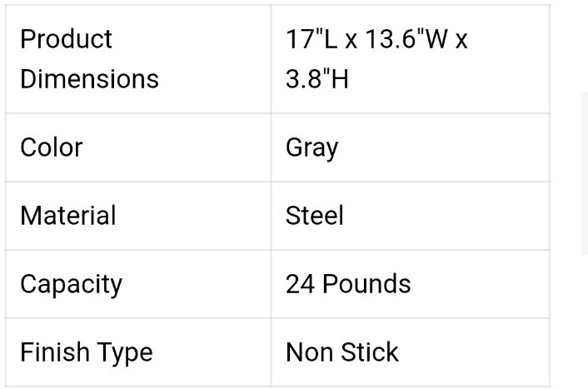588x389 pixels.
Task: Select the Steel material value
Action: [x=314, y=215]
